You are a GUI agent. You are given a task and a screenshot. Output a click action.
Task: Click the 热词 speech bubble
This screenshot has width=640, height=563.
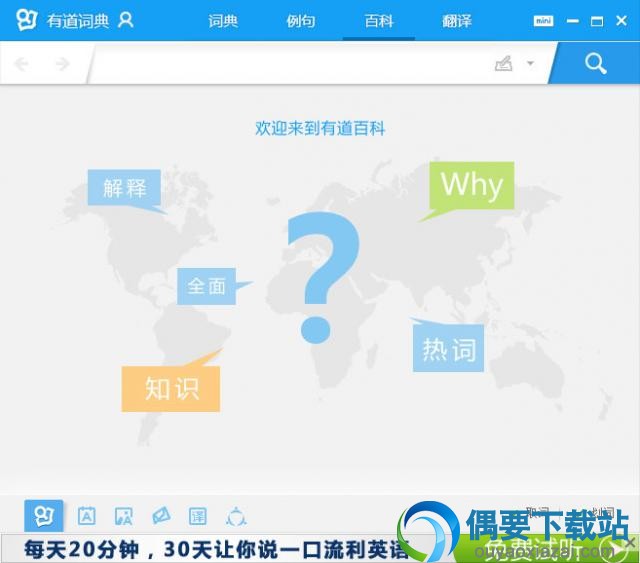(448, 348)
